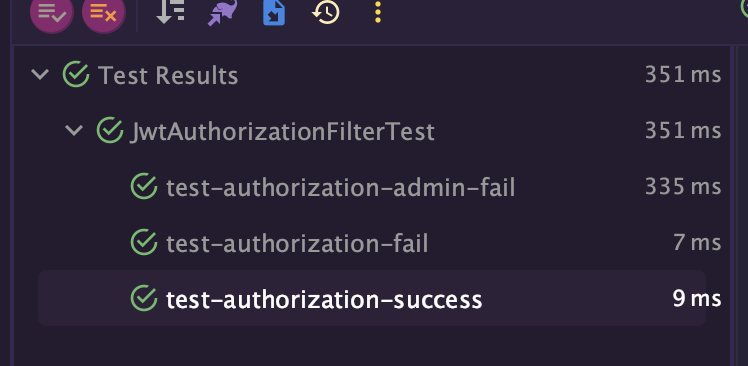Select test-authorization-fail test
Screen dimensions: 748x366
point(372,243)
